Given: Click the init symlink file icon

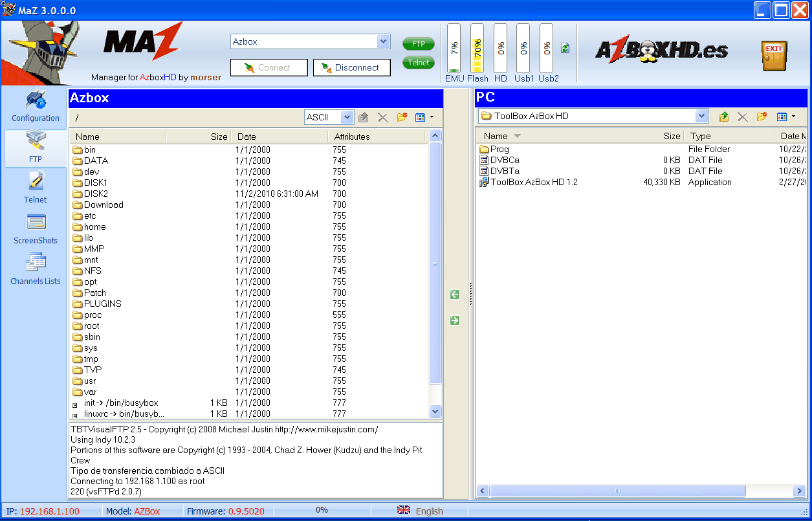Looking at the screenshot, I should point(75,404).
